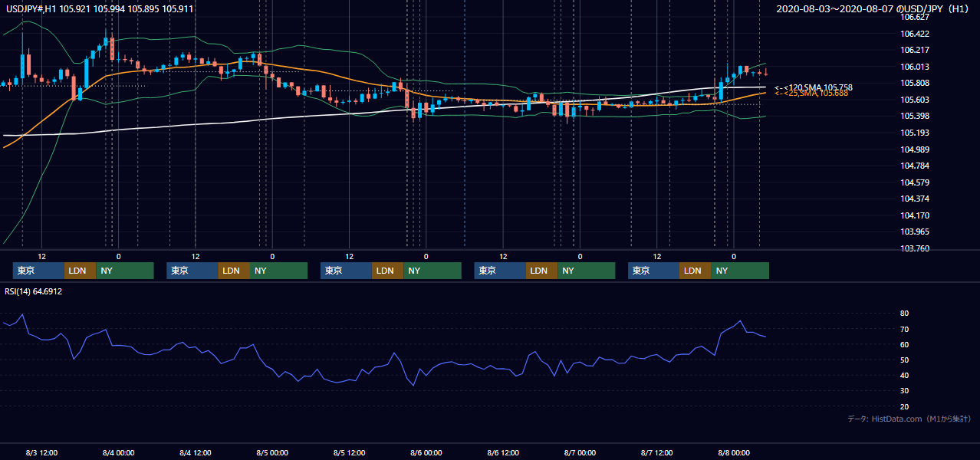
Task: Select the 8/7 12:00 date label
Action: [x=657, y=452]
